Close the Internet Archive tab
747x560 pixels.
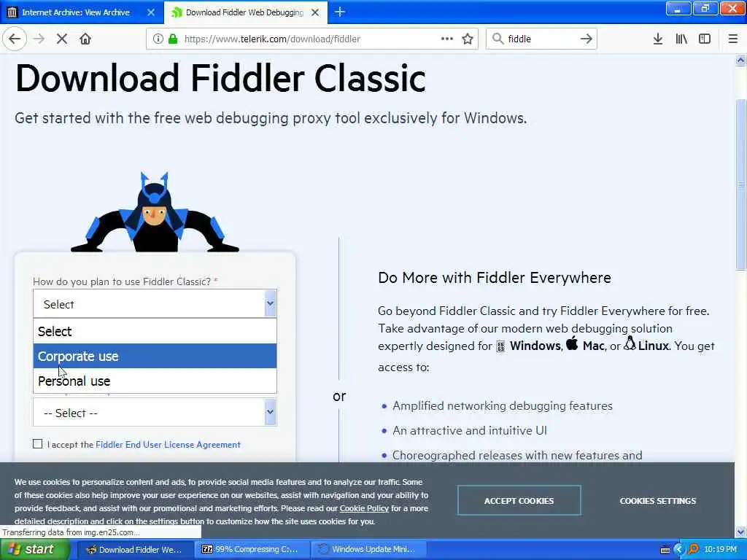click(x=151, y=12)
